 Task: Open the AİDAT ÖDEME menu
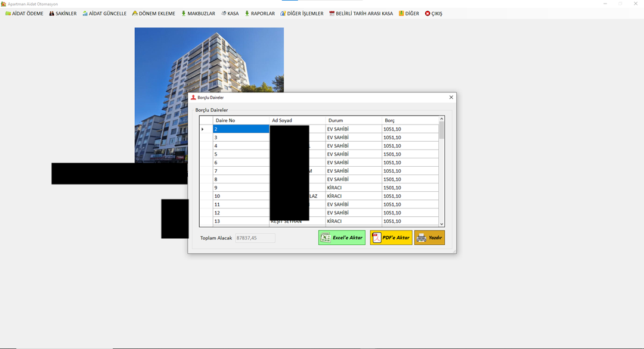coord(24,14)
